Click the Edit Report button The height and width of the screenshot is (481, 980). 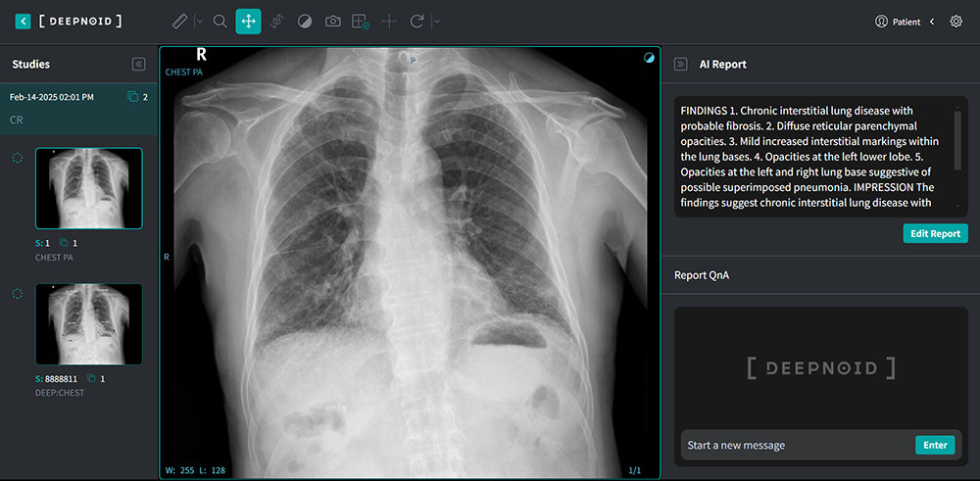tap(935, 233)
